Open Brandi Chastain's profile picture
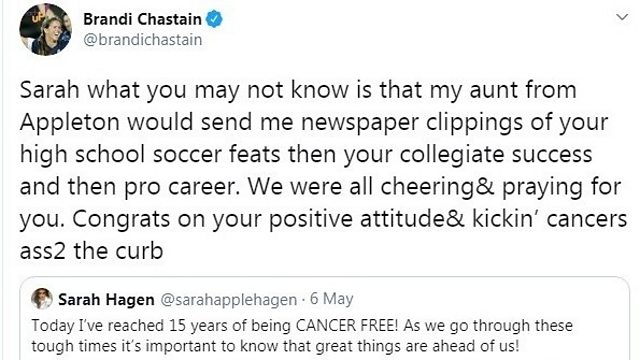Image resolution: width=640 pixels, height=360 pixels. coord(45,29)
